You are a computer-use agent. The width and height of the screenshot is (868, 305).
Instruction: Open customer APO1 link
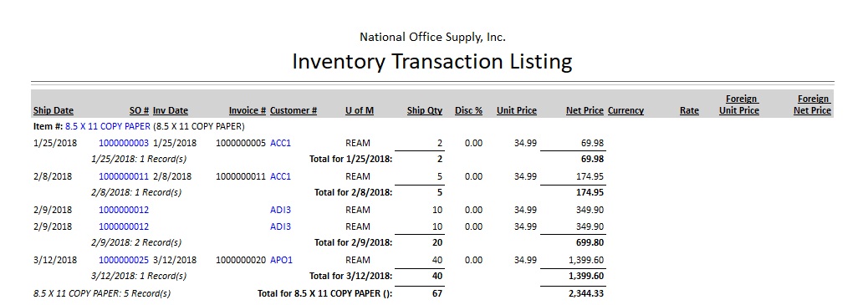[x=281, y=260]
